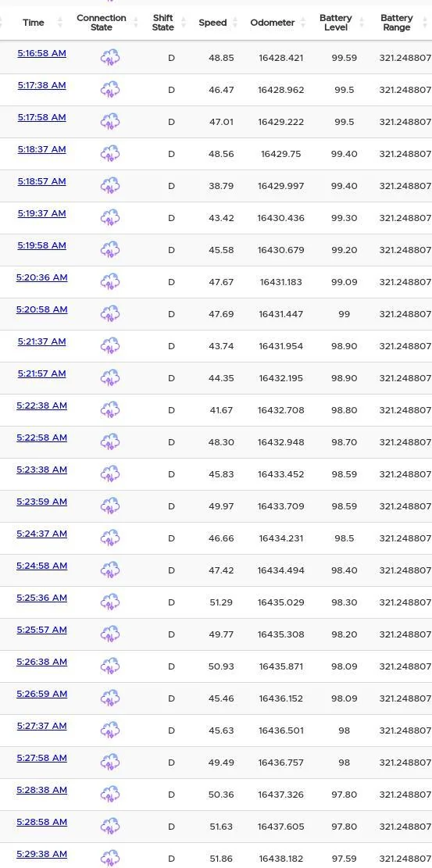The height and width of the screenshot is (868, 432).
Task: Open the 5:23:59 AM time link
Action: point(41,502)
